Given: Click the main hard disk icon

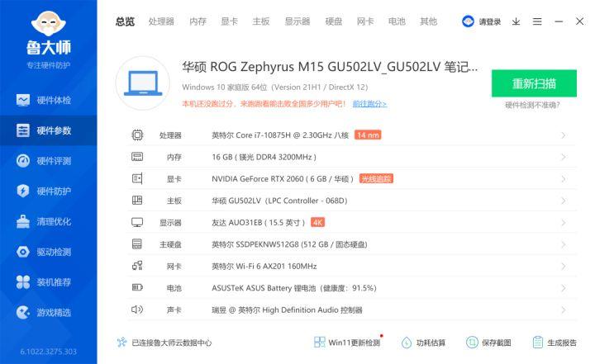Looking at the screenshot, I should pos(137,243).
